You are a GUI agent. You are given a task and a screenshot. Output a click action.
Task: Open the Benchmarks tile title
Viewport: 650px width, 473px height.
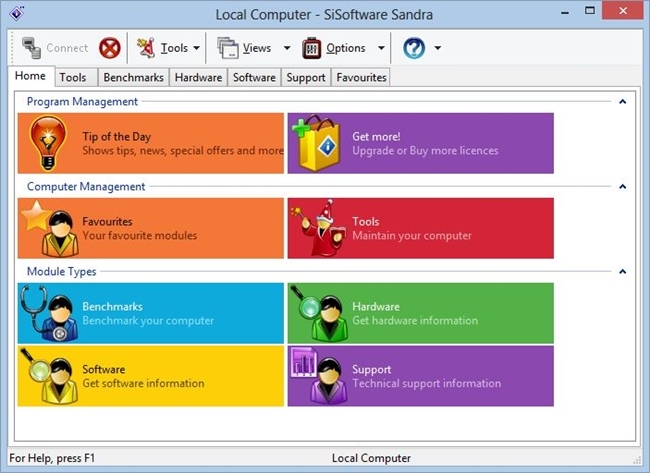(112, 306)
